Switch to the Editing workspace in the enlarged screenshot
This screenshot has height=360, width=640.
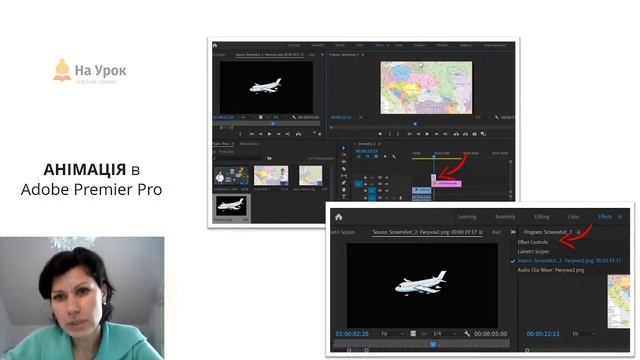tap(542, 217)
